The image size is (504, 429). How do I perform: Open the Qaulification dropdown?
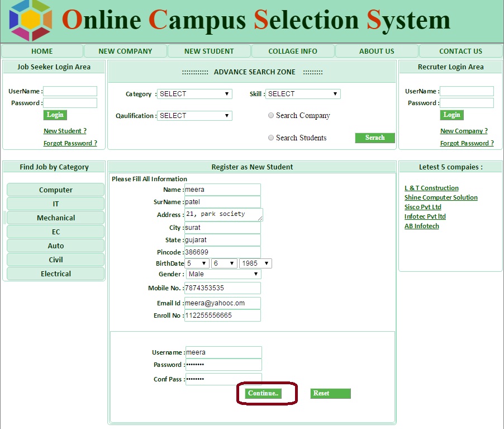194,116
